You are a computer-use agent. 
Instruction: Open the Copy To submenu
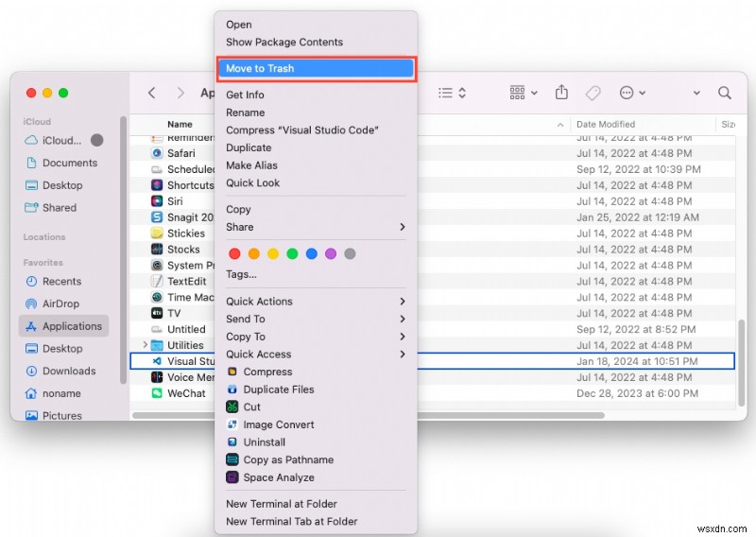pos(316,337)
